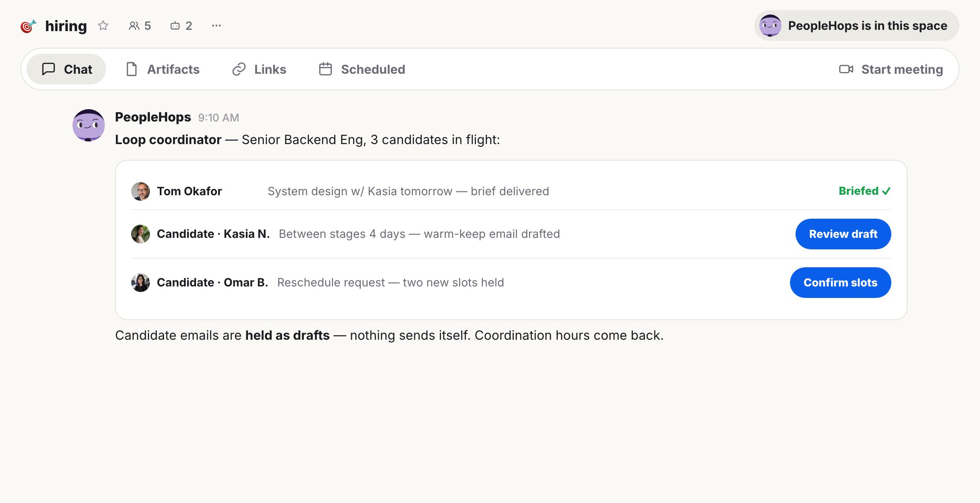The image size is (980, 503).
Task: Star the hiring space
Action: click(103, 26)
